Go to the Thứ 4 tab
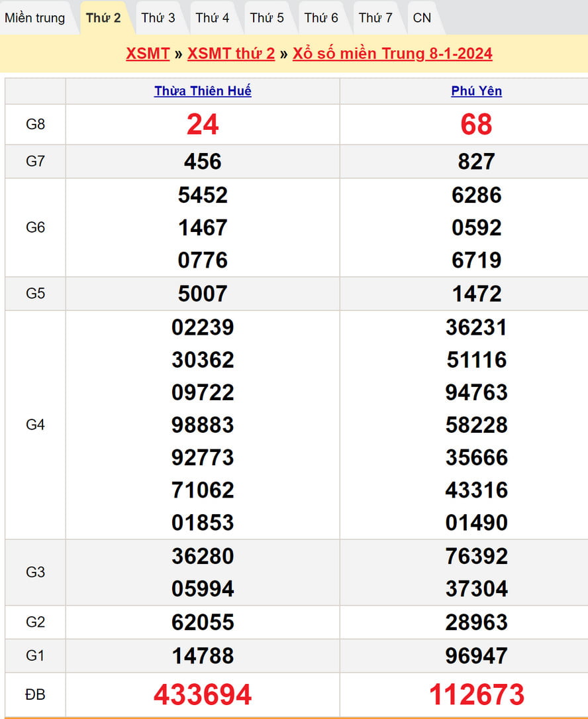This screenshot has width=588, height=719. click(213, 18)
